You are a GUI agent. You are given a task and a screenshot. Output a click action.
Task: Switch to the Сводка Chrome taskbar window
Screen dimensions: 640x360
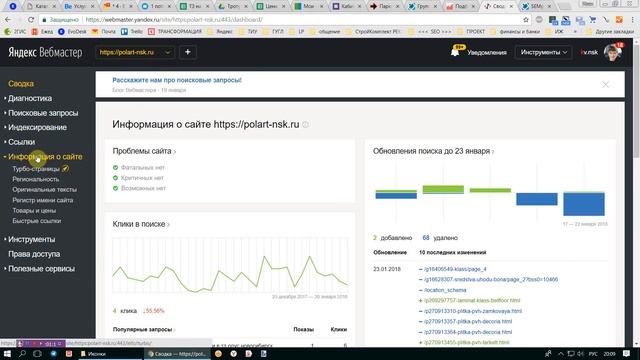point(177,354)
